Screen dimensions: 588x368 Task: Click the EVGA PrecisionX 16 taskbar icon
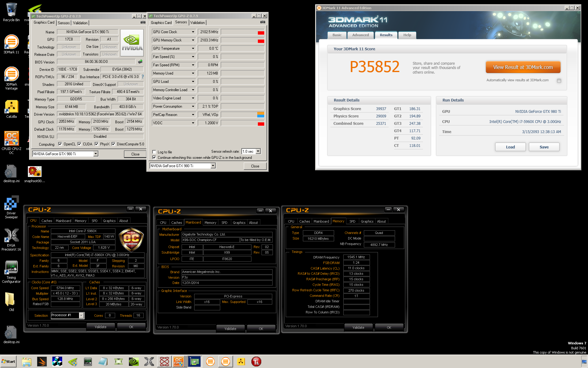coord(149,362)
